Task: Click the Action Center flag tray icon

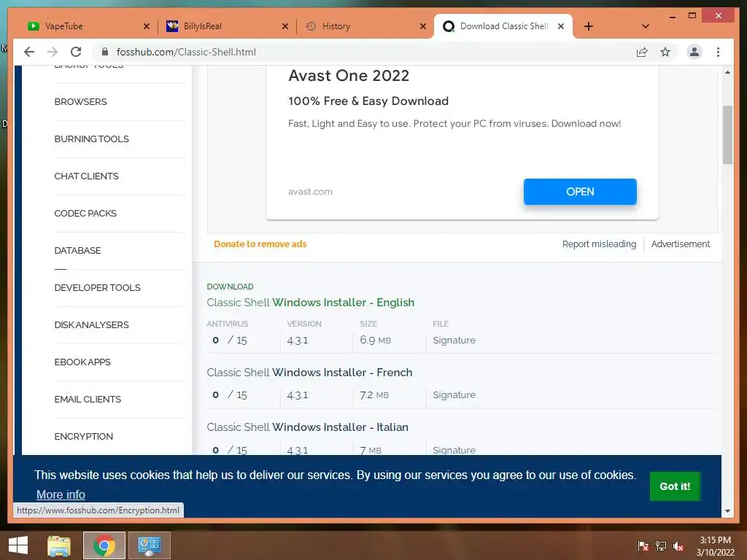Action: [643, 545]
